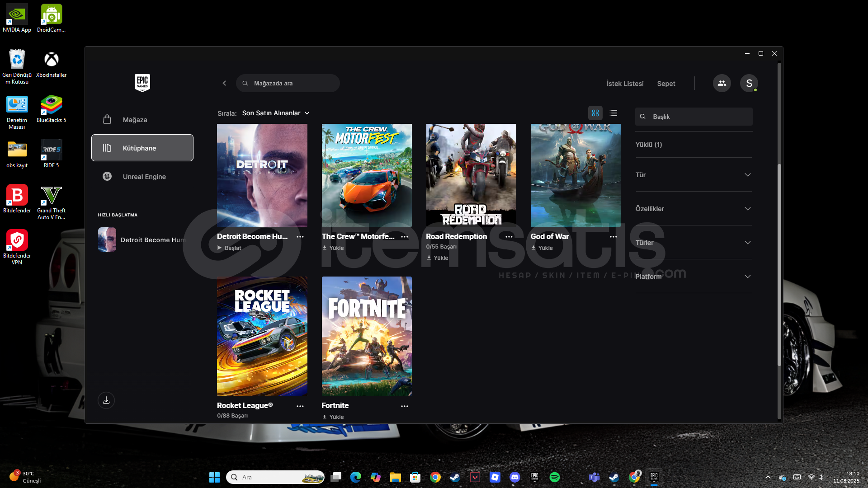Filter by Yüklü (1) installed games
This screenshot has width=868, height=488.
click(649, 145)
